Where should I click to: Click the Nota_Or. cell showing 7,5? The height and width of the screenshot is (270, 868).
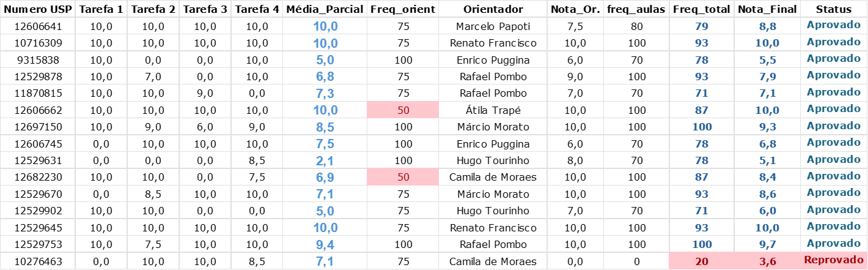[575, 27]
